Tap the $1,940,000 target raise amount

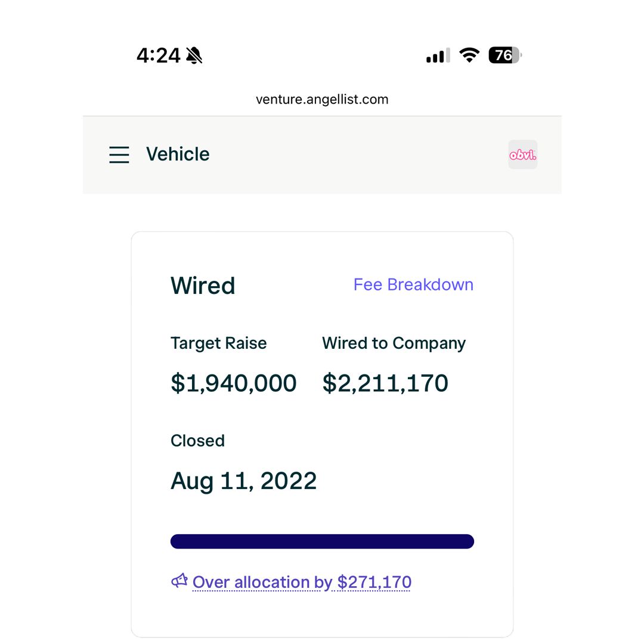[x=233, y=383]
